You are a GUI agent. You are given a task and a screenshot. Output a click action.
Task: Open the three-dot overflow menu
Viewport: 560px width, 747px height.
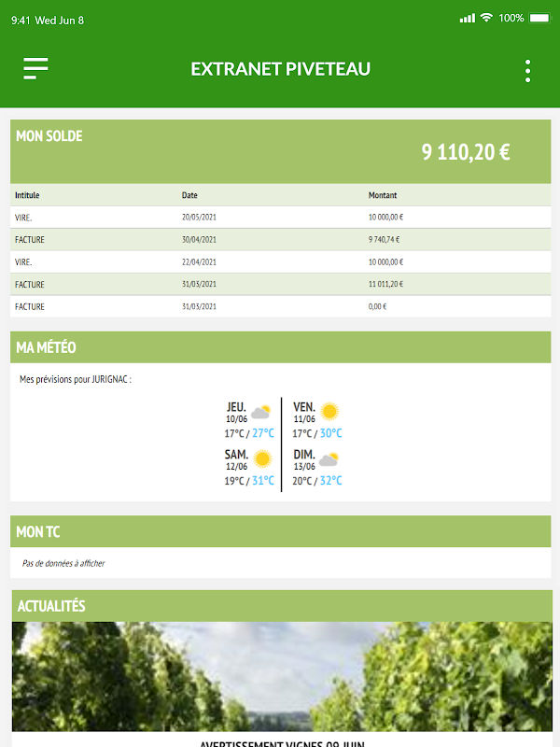click(527, 71)
